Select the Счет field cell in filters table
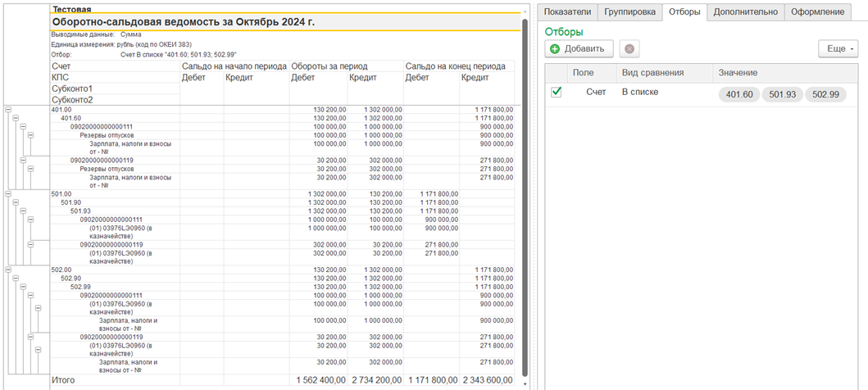This screenshot has width=868, height=390. tap(596, 92)
